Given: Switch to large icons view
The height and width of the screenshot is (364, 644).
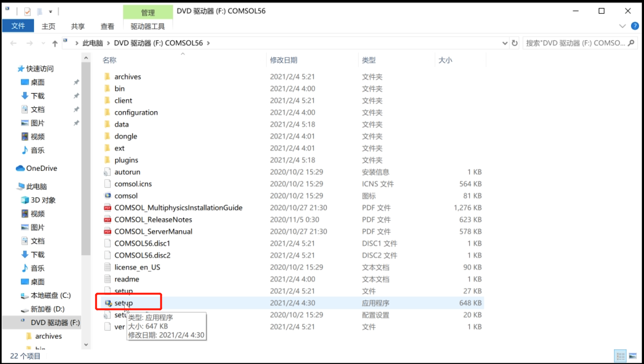Looking at the screenshot, I should point(633,356).
